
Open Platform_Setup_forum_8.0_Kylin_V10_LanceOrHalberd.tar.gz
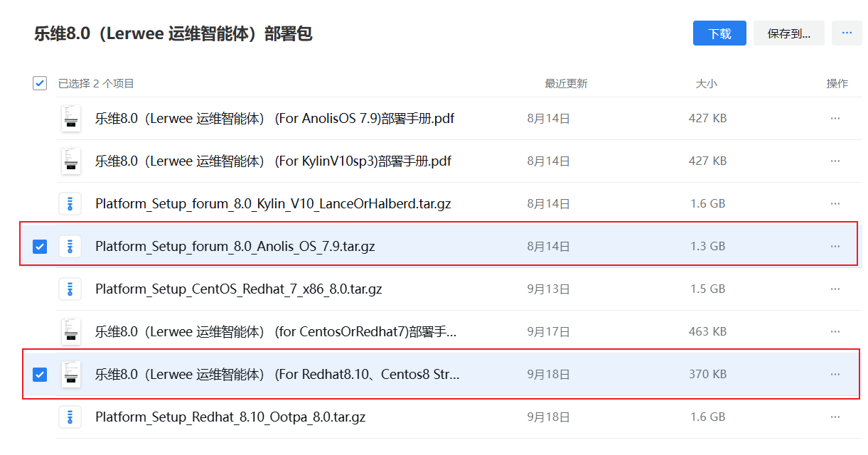(x=273, y=204)
